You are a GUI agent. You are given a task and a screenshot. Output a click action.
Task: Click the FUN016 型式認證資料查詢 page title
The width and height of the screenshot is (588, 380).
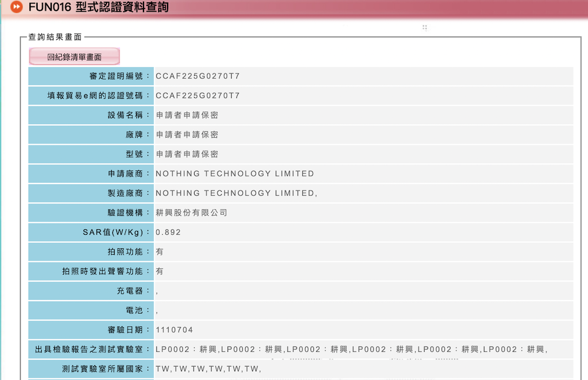click(98, 6)
